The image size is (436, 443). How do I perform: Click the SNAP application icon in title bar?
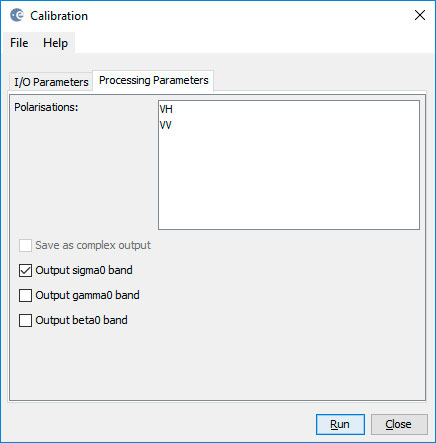coord(17,15)
